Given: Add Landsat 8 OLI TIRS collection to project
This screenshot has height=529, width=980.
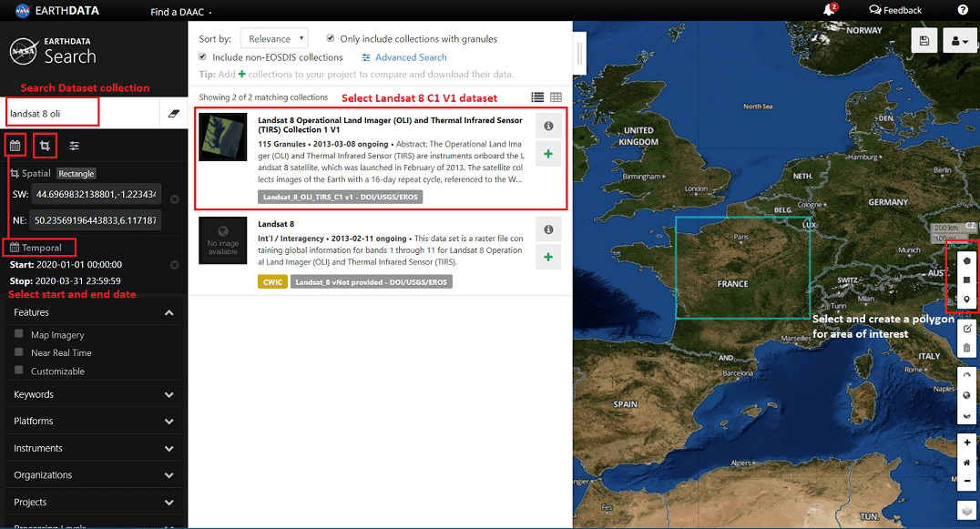Looking at the screenshot, I should pyautogui.click(x=548, y=154).
